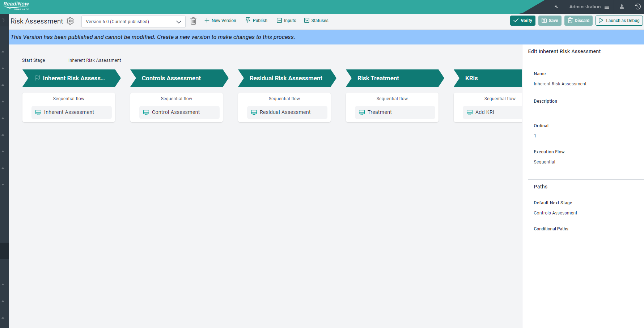Select the Residual Risk Assessment stage header
This screenshot has height=328, width=644.
[x=287, y=78]
